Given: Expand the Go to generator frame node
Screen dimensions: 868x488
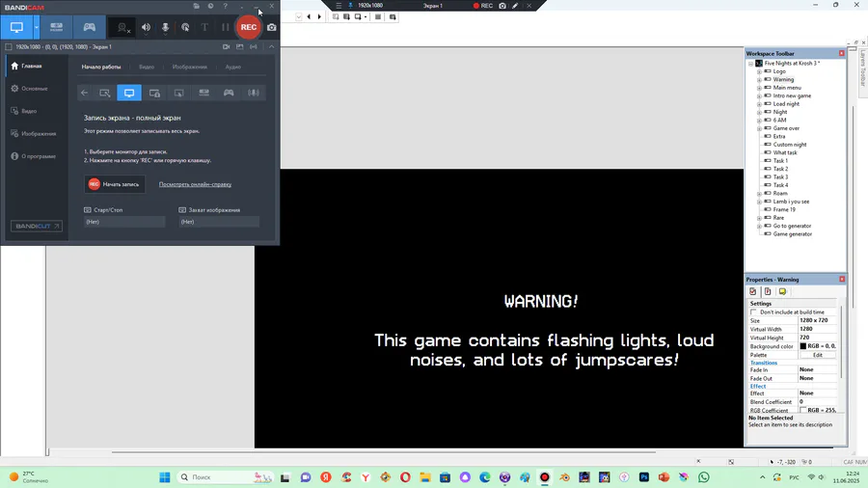Looking at the screenshot, I should (759, 227).
